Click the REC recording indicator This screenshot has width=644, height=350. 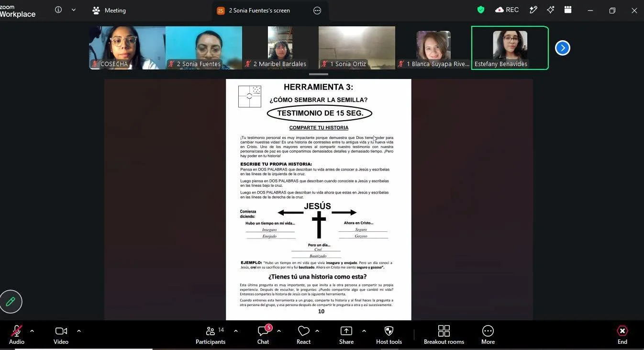pyautogui.click(x=507, y=10)
